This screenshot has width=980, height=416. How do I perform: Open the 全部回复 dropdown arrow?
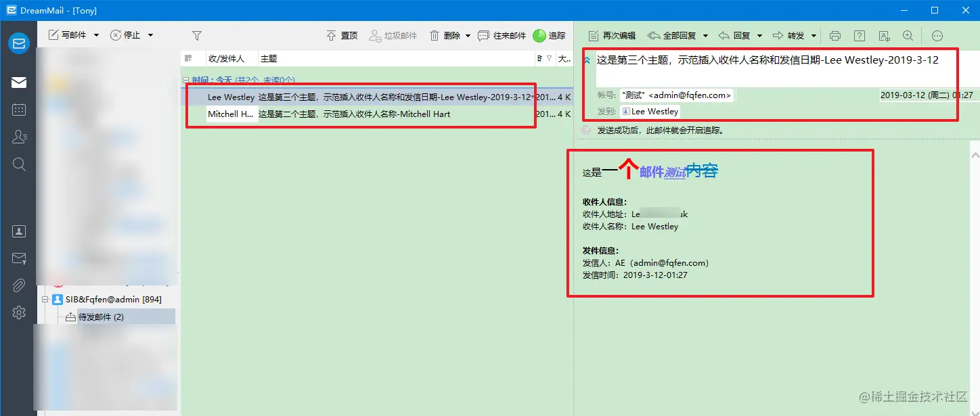coord(705,35)
